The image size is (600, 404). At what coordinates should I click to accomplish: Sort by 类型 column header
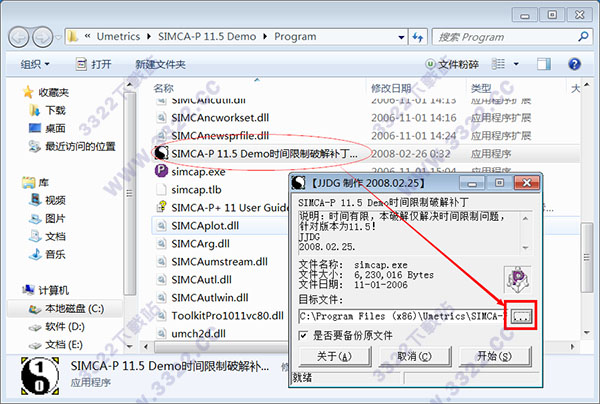(x=481, y=88)
